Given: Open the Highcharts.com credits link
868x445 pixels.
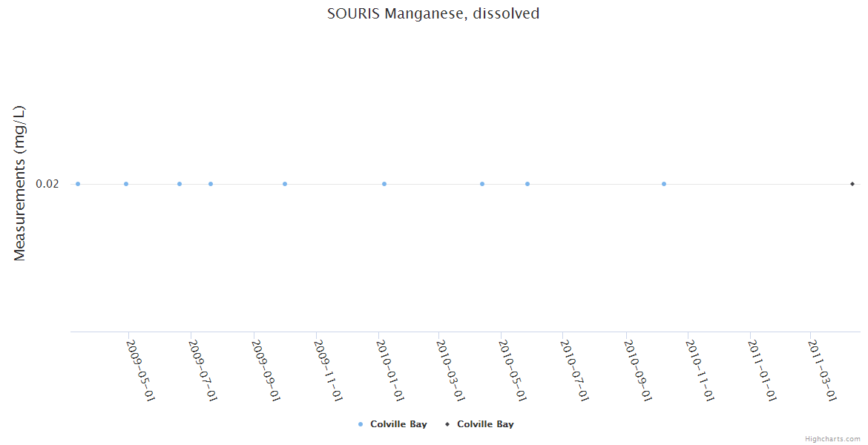Looking at the screenshot, I should 832,439.
